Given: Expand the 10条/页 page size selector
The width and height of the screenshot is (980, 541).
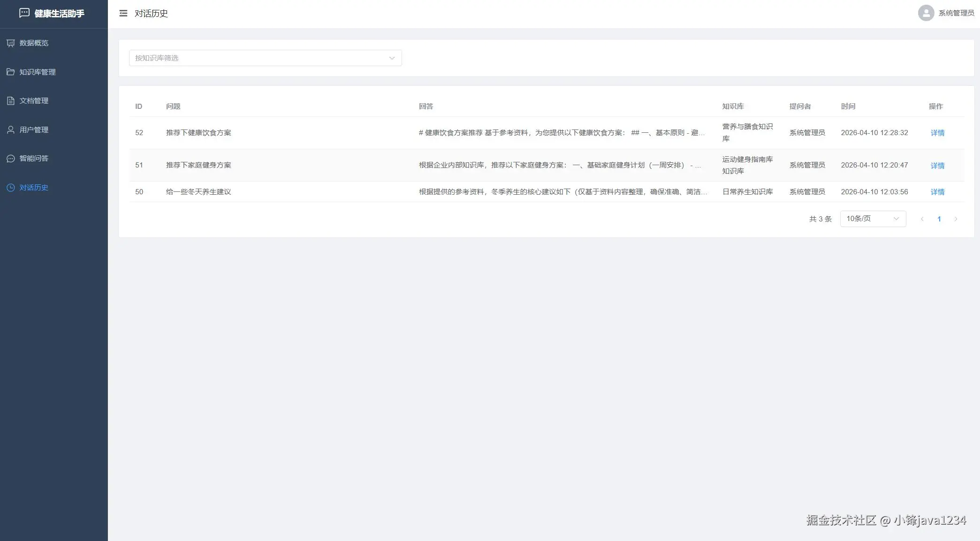Looking at the screenshot, I should [872, 219].
